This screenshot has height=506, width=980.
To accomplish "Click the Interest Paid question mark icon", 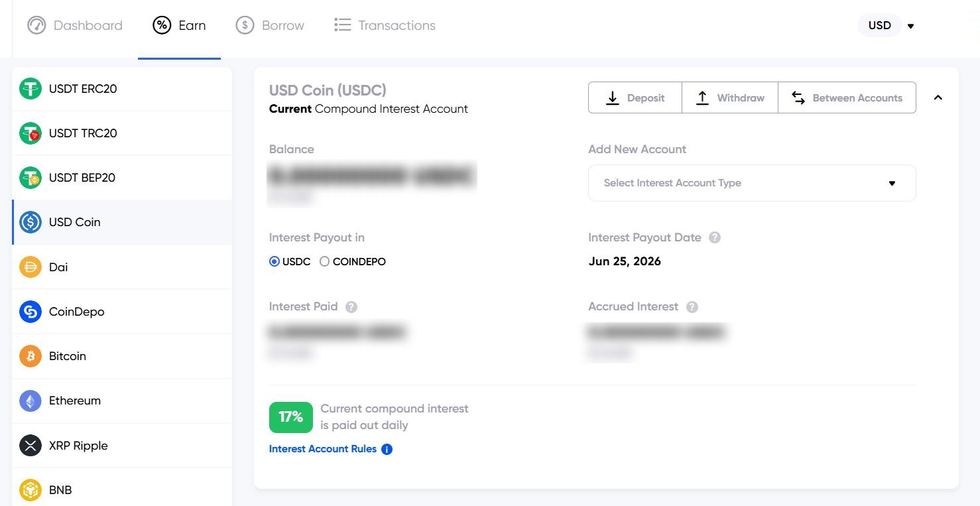I will click(351, 307).
